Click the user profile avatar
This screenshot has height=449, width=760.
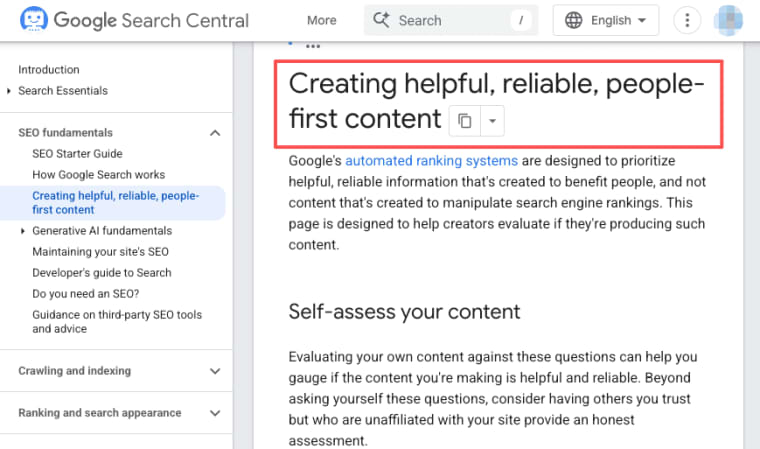[x=728, y=20]
